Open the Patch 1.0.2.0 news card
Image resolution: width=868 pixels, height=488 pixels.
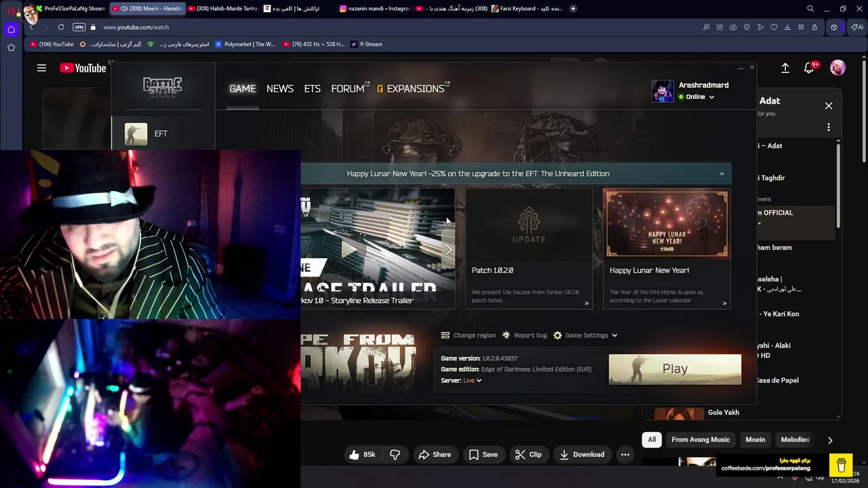529,249
